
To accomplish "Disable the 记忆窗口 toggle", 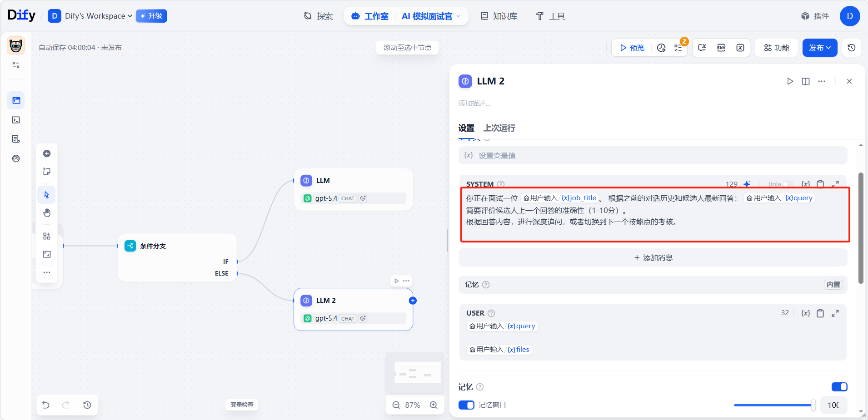I will 466,405.
